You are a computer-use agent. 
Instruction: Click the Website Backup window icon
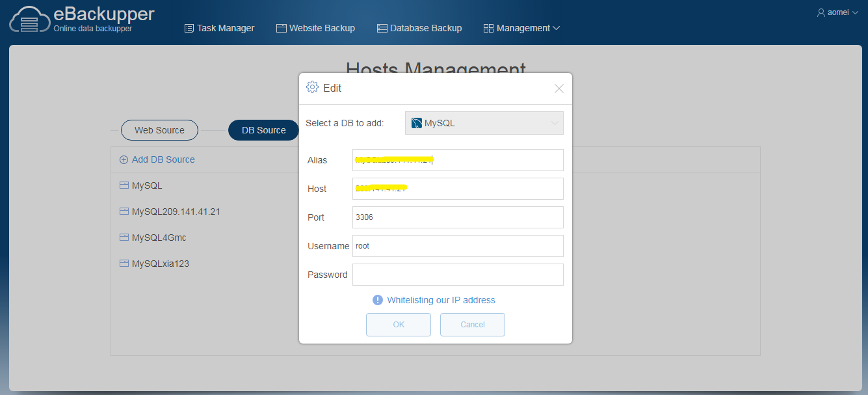[282, 29]
